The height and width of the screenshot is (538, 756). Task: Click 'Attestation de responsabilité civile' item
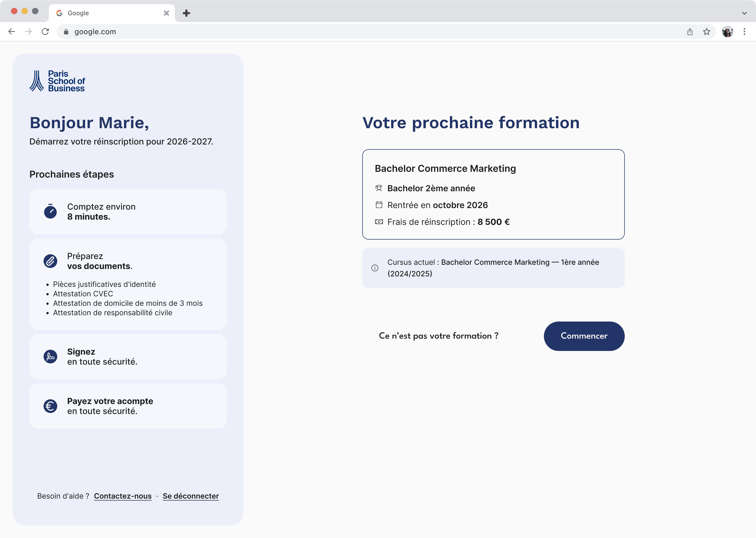coord(113,312)
